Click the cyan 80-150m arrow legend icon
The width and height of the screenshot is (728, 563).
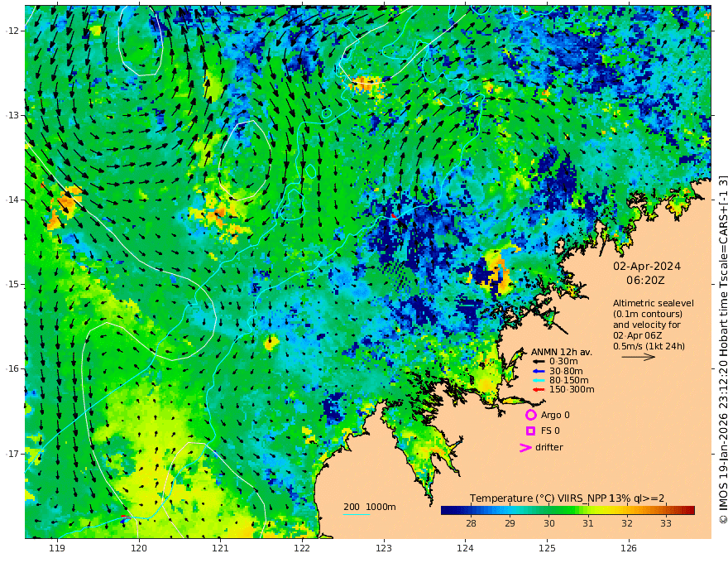(x=539, y=381)
